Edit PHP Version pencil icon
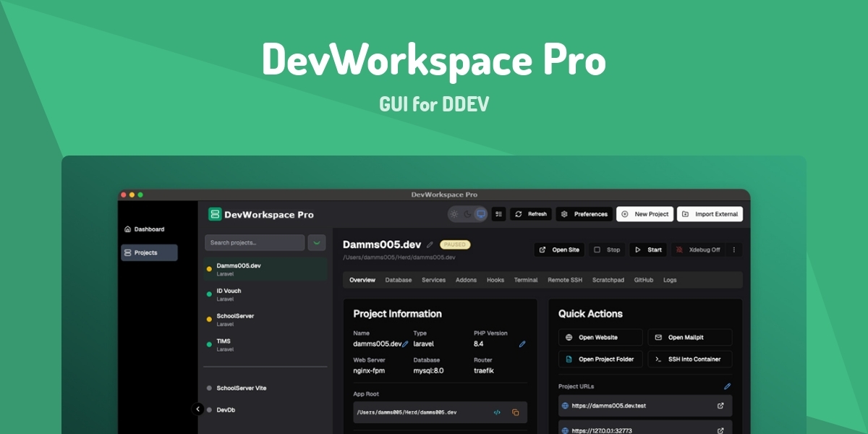 pos(522,344)
